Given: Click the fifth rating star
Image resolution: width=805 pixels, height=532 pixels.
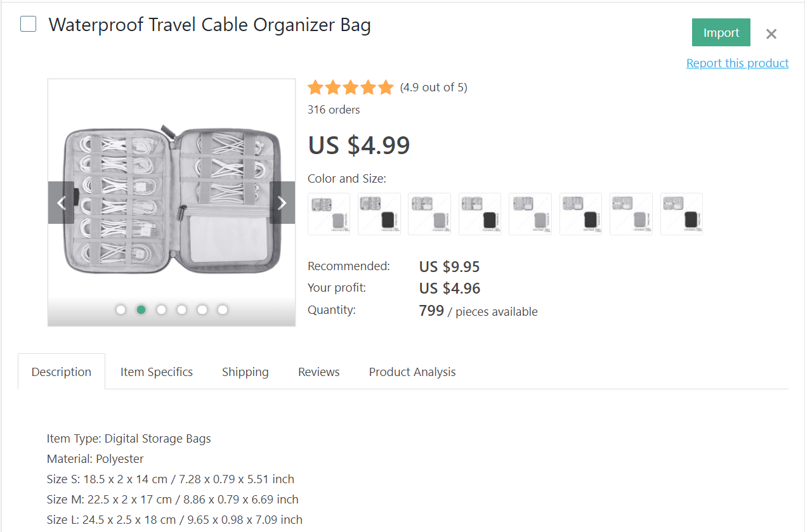Looking at the screenshot, I should 386,87.
